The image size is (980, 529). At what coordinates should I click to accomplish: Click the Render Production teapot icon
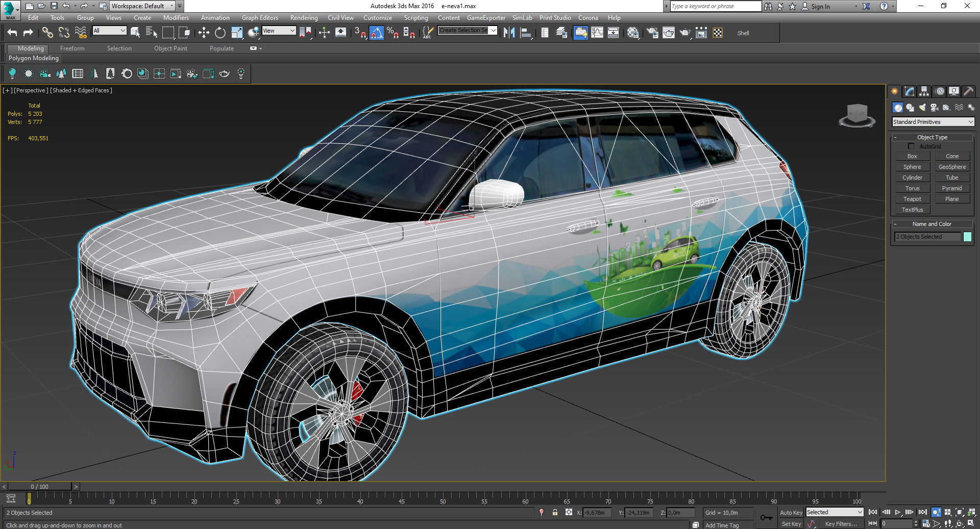tap(685, 33)
